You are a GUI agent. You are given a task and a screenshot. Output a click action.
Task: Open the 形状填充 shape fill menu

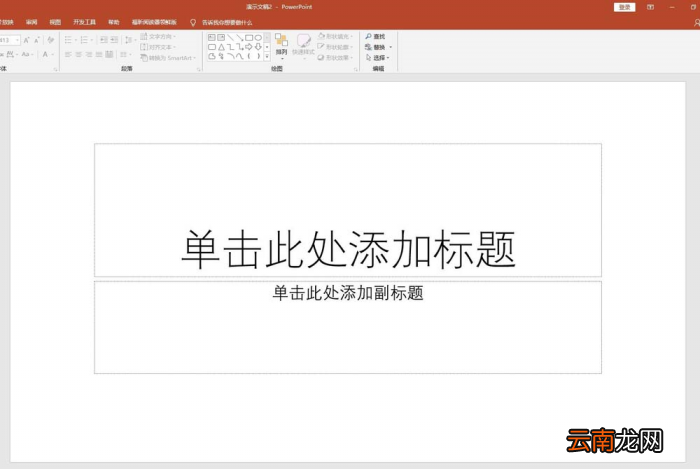tap(335, 37)
